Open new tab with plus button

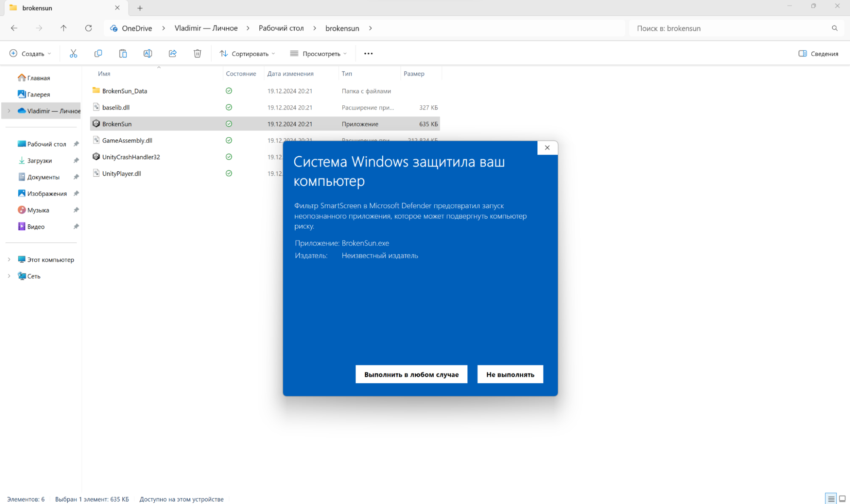(140, 8)
